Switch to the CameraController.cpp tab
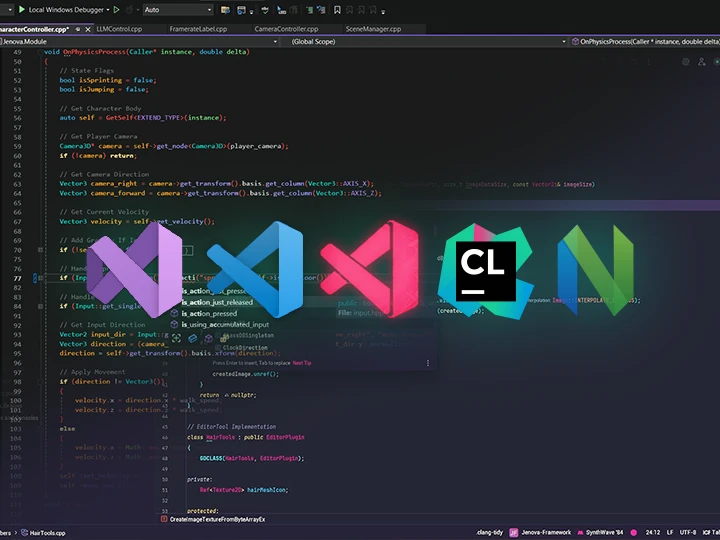This screenshot has width=720, height=540. [x=287, y=29]
